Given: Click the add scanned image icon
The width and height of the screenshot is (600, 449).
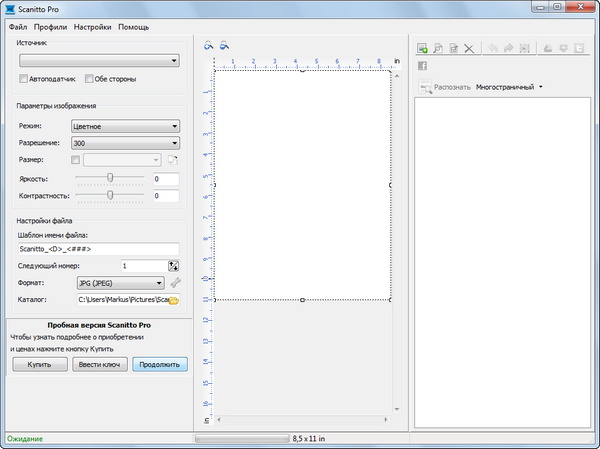Looking at the screenshot, I should [x=423, y=47].
